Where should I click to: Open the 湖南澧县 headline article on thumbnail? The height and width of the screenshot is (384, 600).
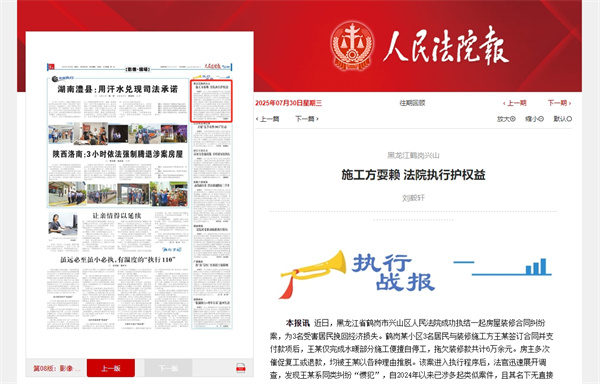click(117, 89)
